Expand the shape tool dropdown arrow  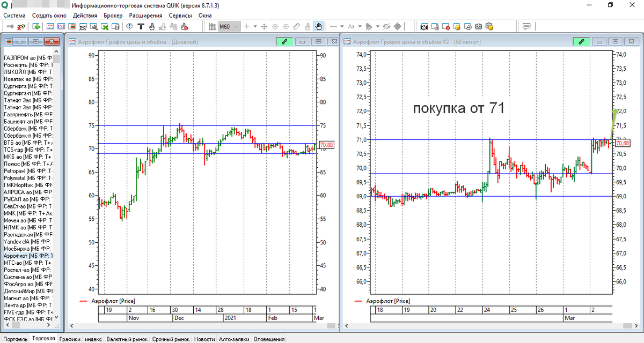click(x=377, y=26)
